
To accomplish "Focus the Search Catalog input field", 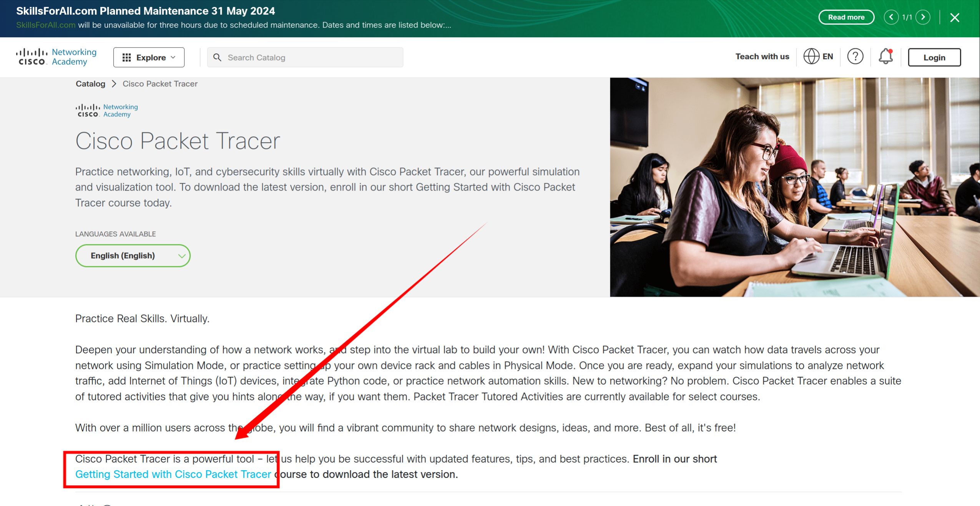I will pyautogui.click(x=311, y=58).
